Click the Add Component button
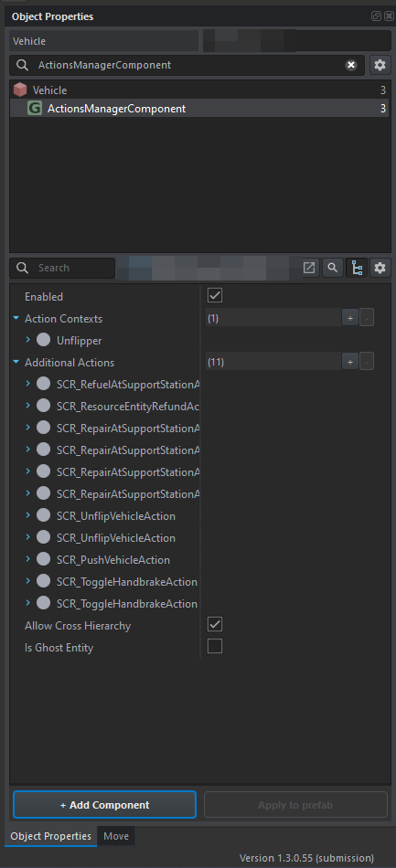This screenshot has width=396, height=868. (x=104, y=804)
